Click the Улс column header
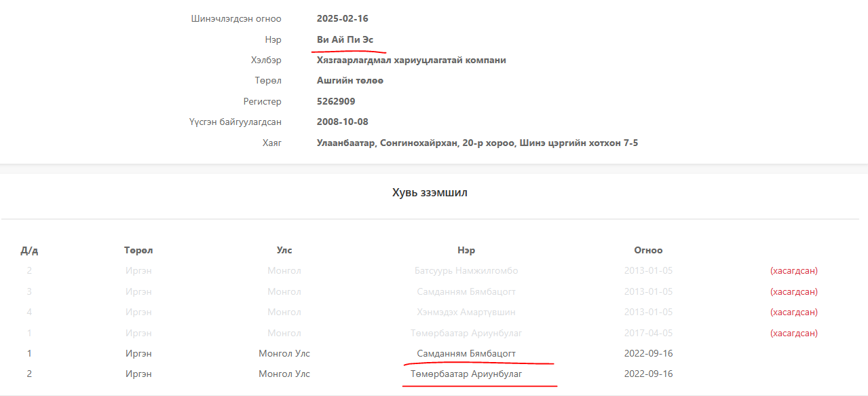The width and height of the screenshot is (868, 396). pyautogui.click(x=284, y=250)
